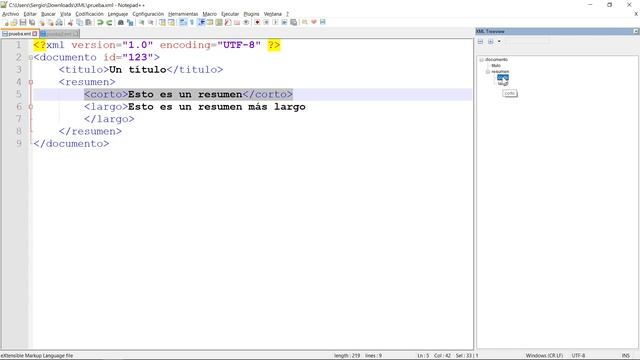Cut selection with the scissors icon

point(71,22)
